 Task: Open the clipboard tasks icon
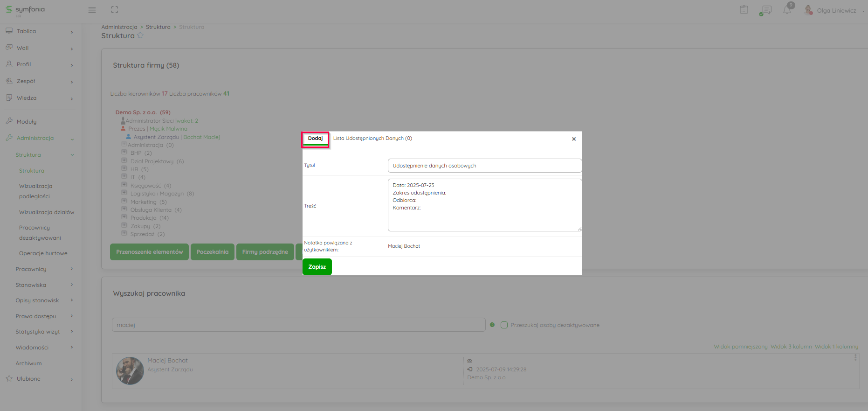point(744,10)
